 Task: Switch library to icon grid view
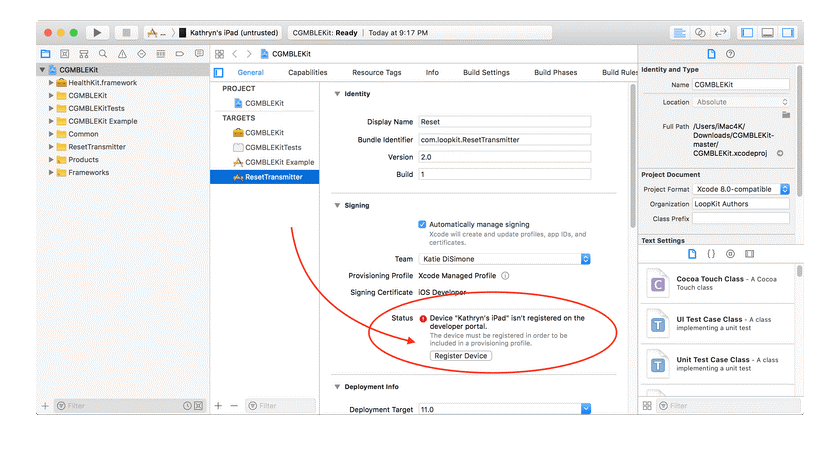647,406
